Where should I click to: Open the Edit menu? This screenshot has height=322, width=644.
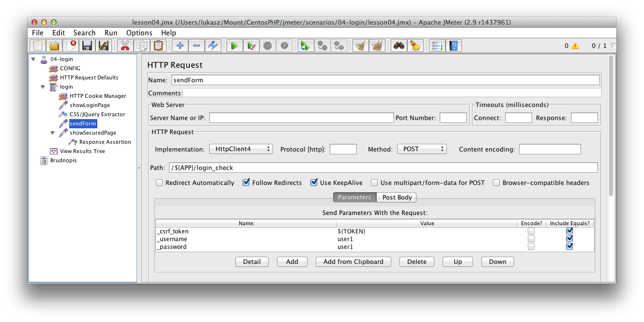(x=59, y=33)
